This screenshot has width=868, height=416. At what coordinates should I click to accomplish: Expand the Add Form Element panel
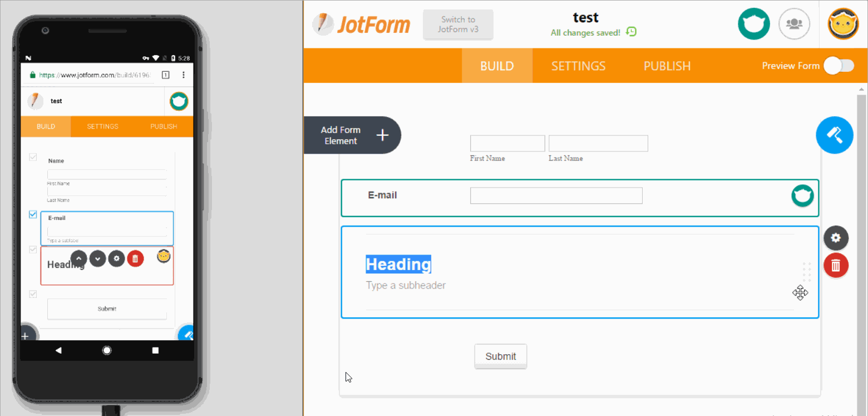pyautogui.click(x=352, y=135)
